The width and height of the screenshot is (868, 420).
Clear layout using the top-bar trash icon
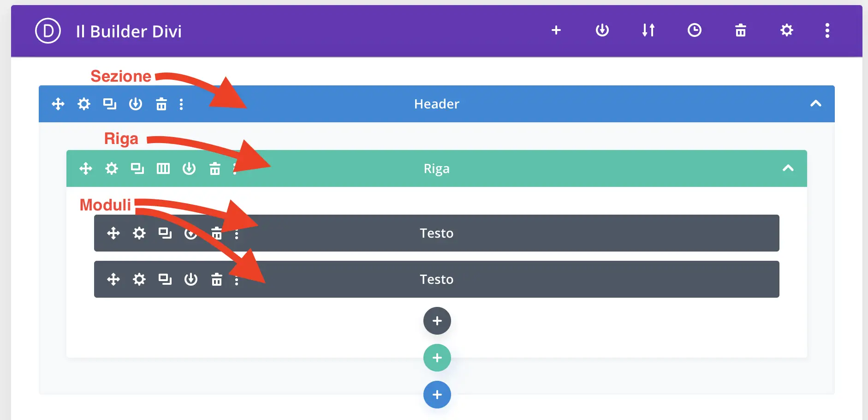click(x=740, y=30)
